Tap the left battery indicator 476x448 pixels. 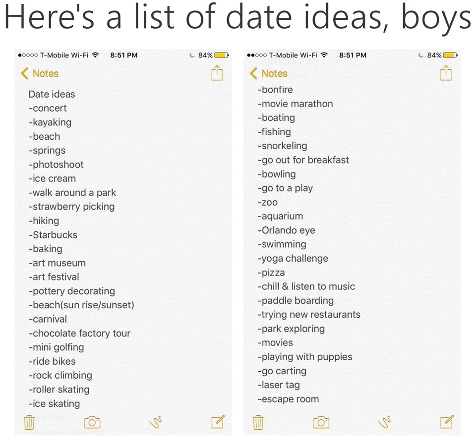[x=221, y=55]
